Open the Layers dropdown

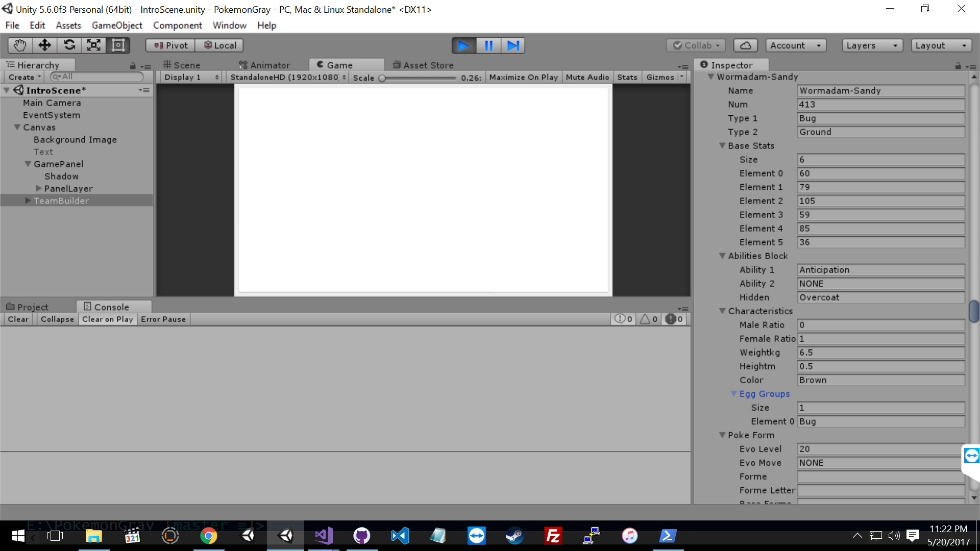click(872, 45)
